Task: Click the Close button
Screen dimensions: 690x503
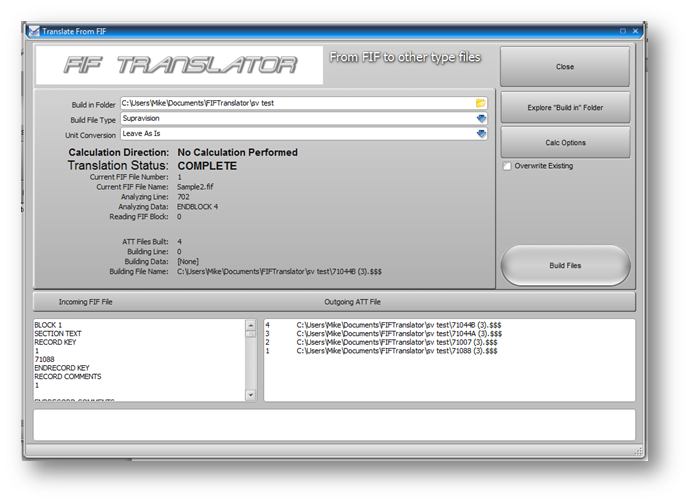Action: [564, 67]
